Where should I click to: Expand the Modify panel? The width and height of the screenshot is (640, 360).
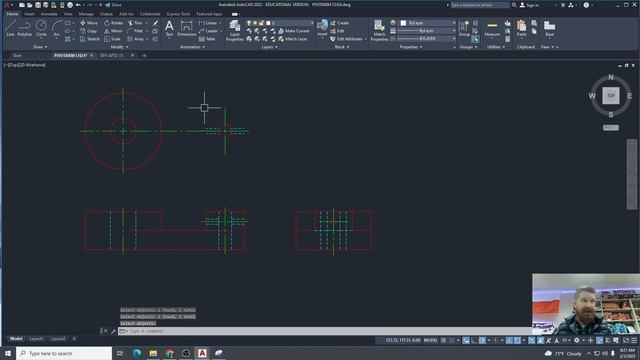click(119, 47)
